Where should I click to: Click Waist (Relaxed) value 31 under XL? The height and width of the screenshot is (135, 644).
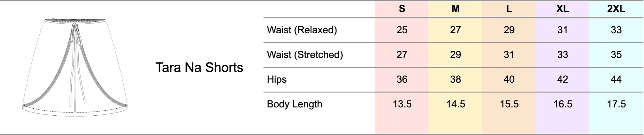562,30
